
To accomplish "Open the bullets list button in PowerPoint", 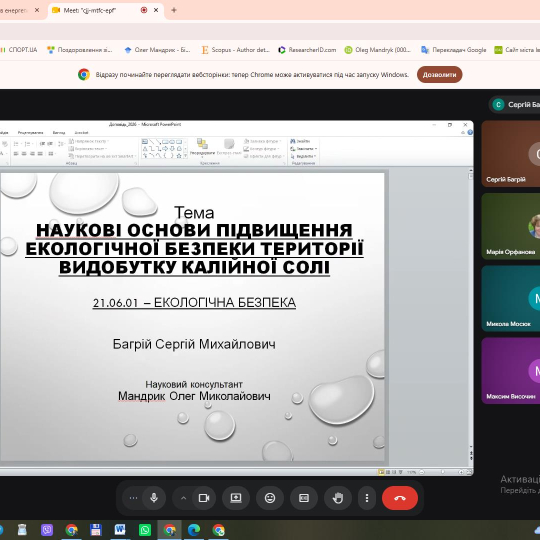I will click(17, 144).
